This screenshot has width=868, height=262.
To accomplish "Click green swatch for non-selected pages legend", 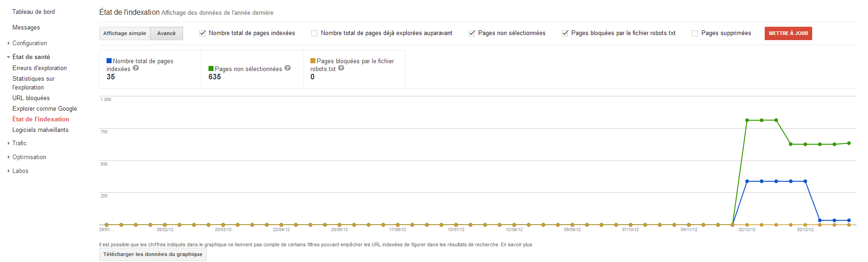I will coord(211,69).
